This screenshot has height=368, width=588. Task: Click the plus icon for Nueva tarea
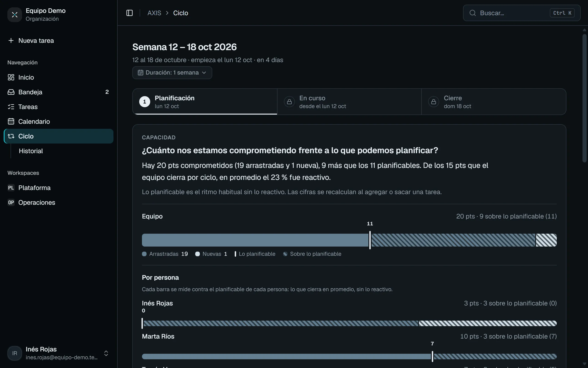click(x=11, y=40)
